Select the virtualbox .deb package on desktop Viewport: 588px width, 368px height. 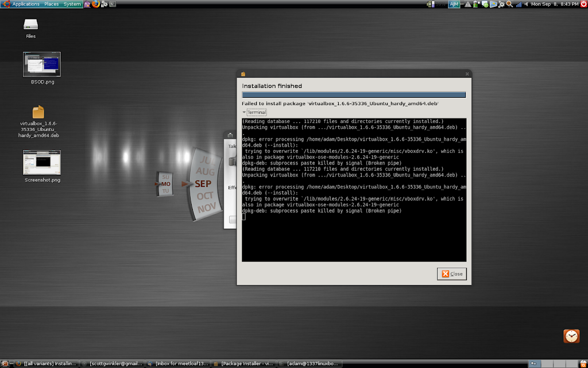pyautogui.click(x=38, y=113)
